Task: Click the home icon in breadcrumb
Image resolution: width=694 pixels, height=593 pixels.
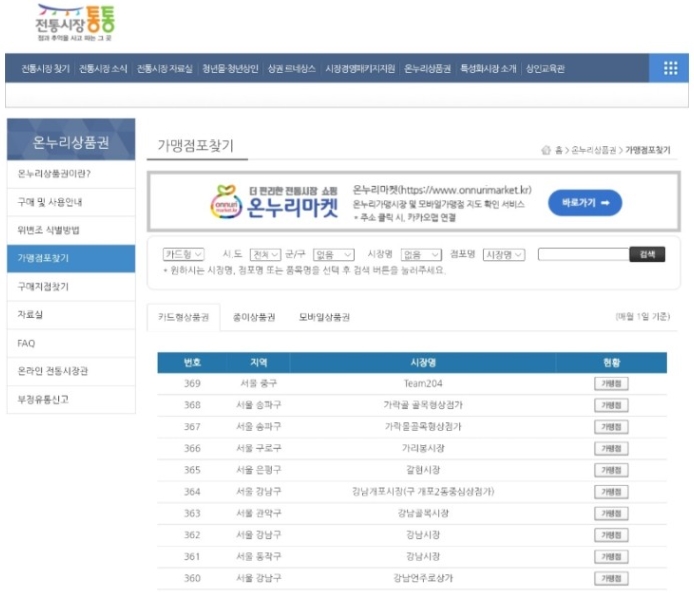Action: pyautogui.click(x=546, y=150)
